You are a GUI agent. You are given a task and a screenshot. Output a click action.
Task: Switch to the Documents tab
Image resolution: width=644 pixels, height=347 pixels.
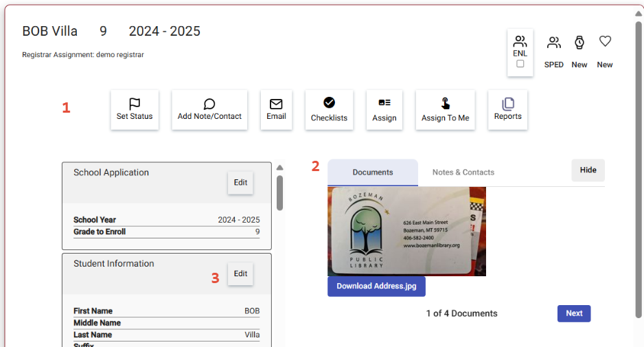pyautogui.click(x=373, y=172)
